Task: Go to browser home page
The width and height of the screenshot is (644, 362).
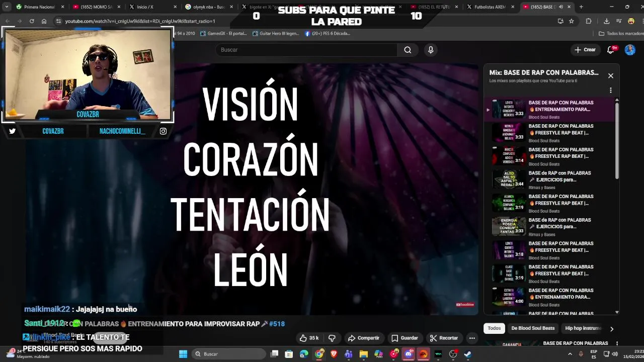Action: 44,21
